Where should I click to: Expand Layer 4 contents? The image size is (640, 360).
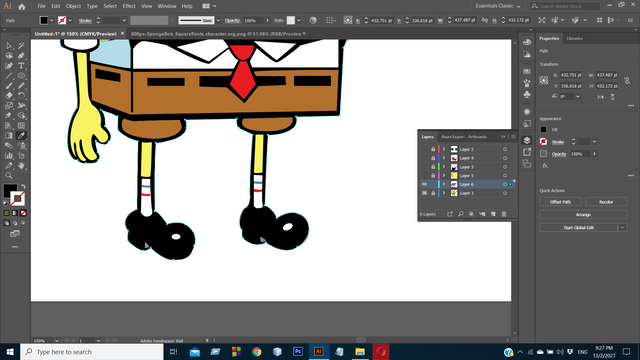(x=444, y=158)
